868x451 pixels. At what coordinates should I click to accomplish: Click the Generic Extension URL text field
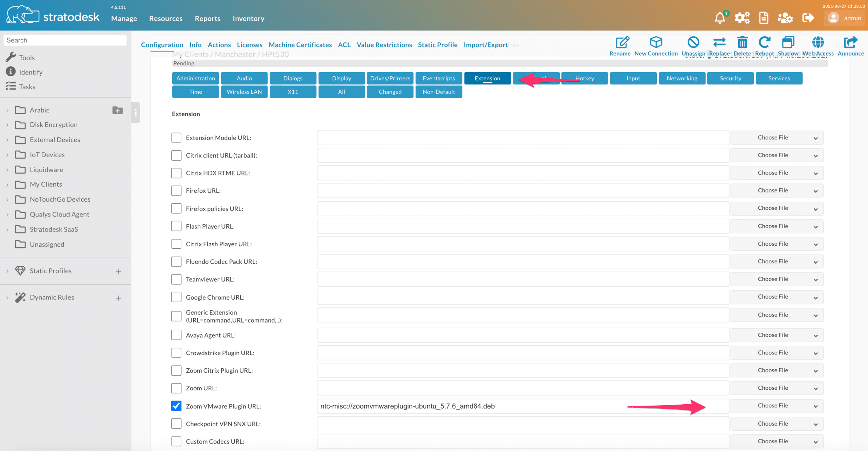(x=523, y=315)
